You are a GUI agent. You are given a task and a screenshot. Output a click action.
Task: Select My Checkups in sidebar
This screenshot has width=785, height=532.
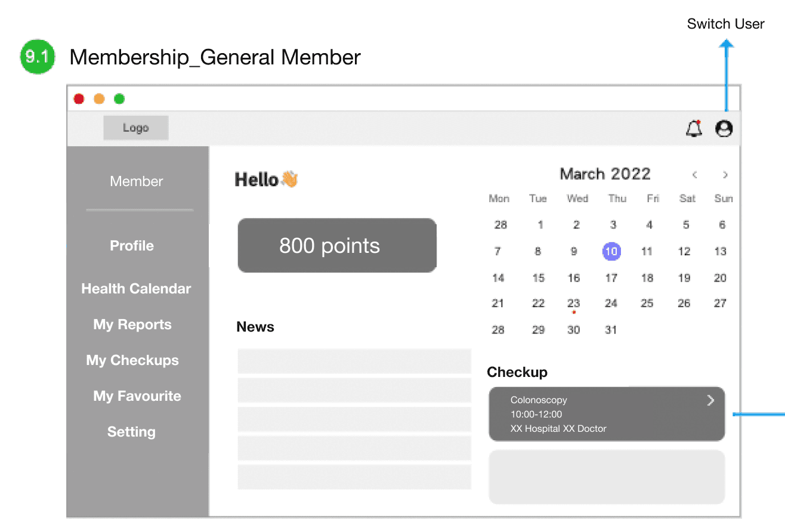pyautogui.click(x=132, y=360)
